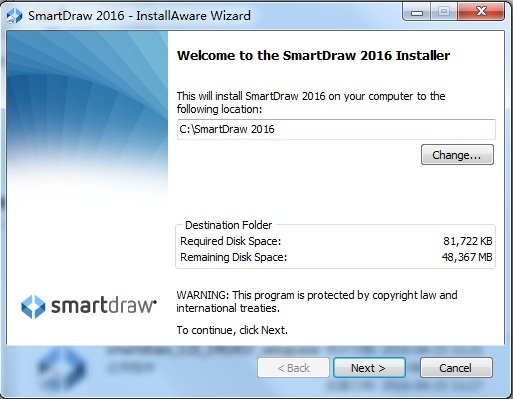The image size is (513, 399).
Task: Click the Cancel button
Action: [456, 368]
